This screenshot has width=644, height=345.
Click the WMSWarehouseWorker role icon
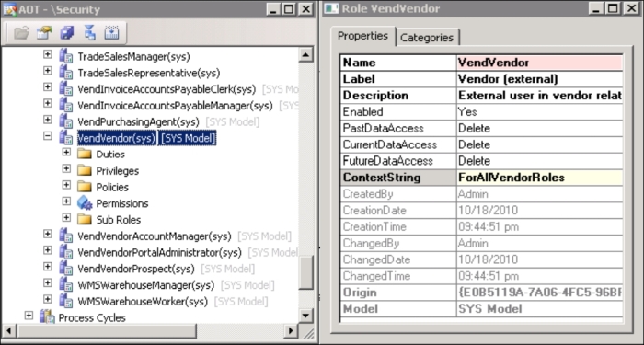[65, 301]
